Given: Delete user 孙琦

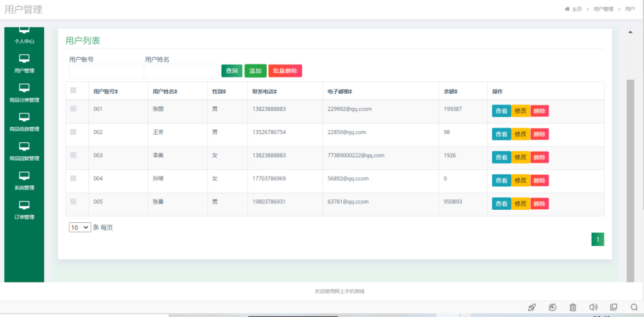Looking at the screenshot, I should tap(540, 181).
